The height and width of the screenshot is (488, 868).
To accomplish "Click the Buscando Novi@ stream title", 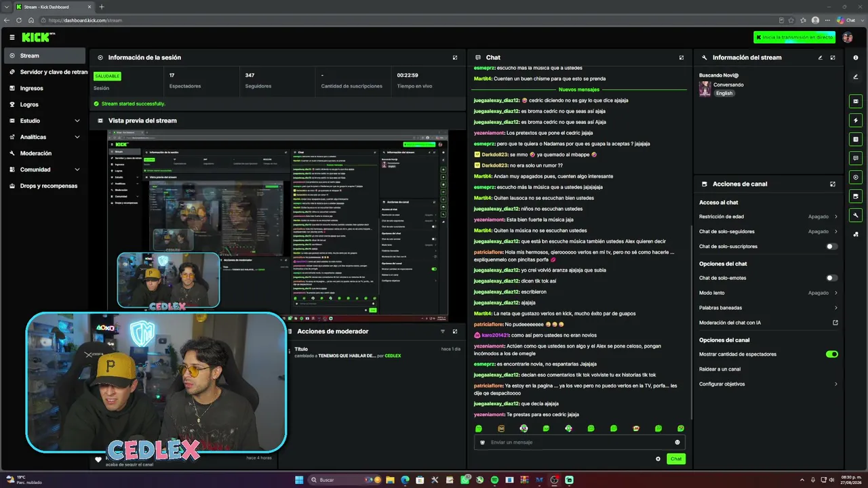I will point(719,75).
